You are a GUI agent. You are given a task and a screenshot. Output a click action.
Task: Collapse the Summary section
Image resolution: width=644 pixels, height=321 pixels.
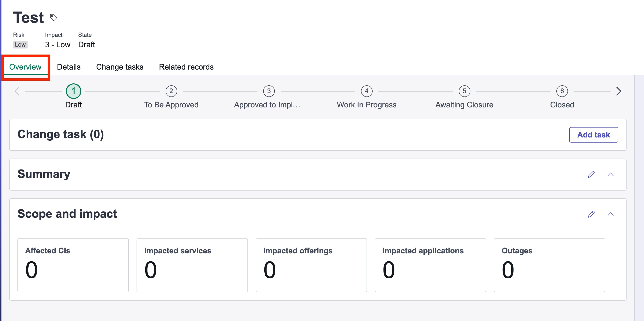pyautogui.click(x=611, y=174)
